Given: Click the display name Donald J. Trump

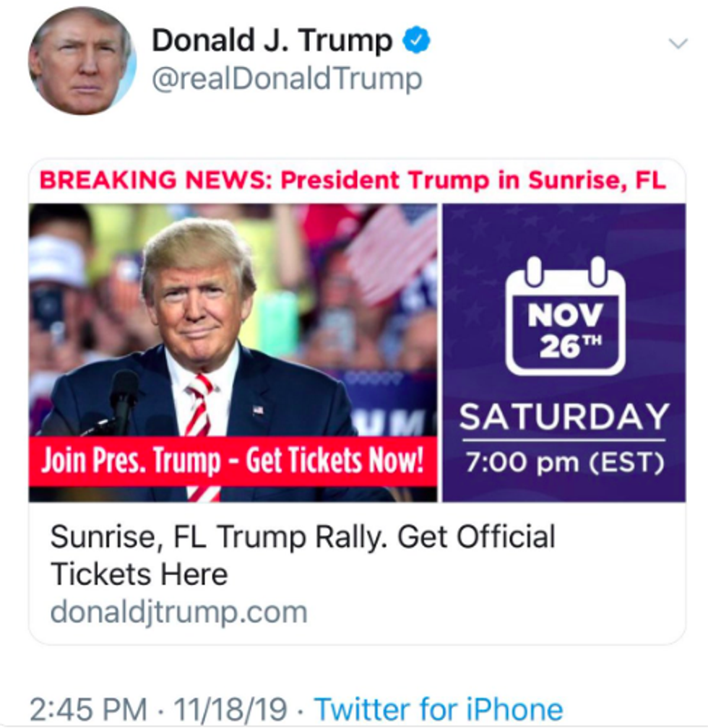Looking at the screenshot, I should [272, 41].
